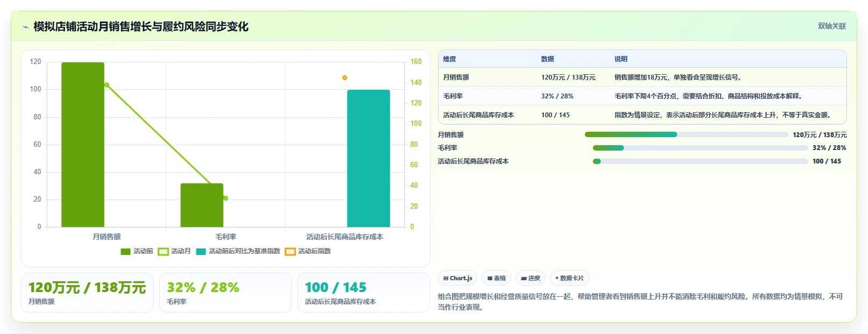This screenshot has width=868, height=334.
Task: Click table cell 120万元 / 138万元
Action: (x=568, y=77)
